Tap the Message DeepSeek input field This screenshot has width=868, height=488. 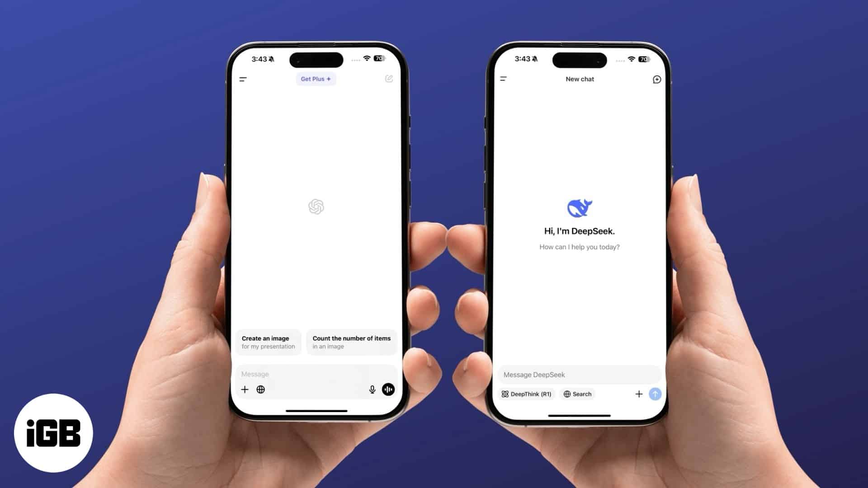point(579,374)
